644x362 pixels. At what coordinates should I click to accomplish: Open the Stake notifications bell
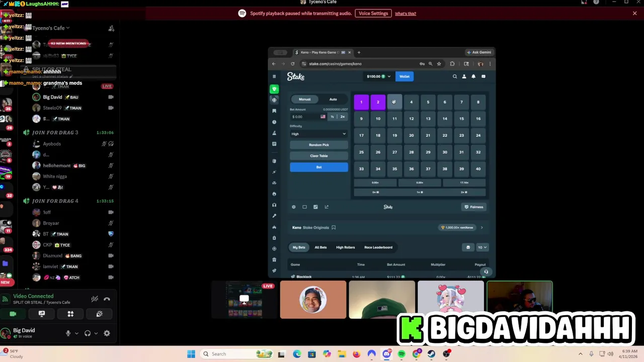click(x=473, y=76)
